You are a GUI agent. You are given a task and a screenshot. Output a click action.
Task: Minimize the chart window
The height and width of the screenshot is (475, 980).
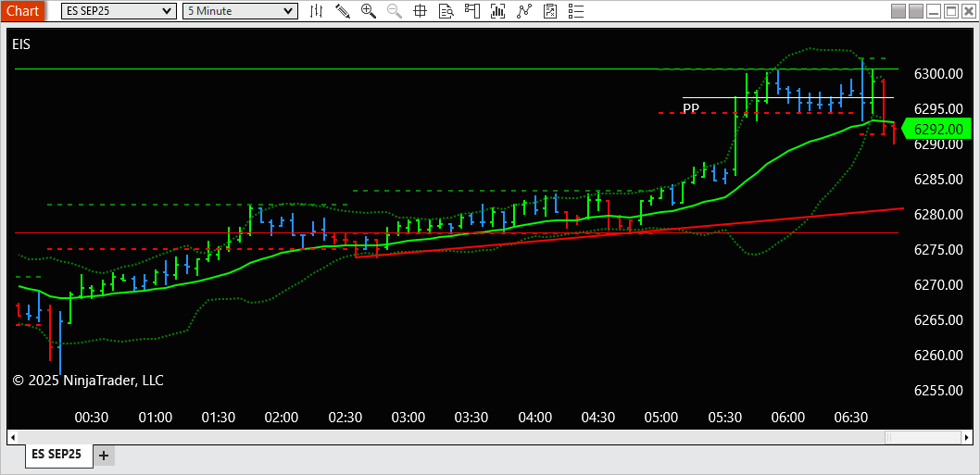pos(934,10)
